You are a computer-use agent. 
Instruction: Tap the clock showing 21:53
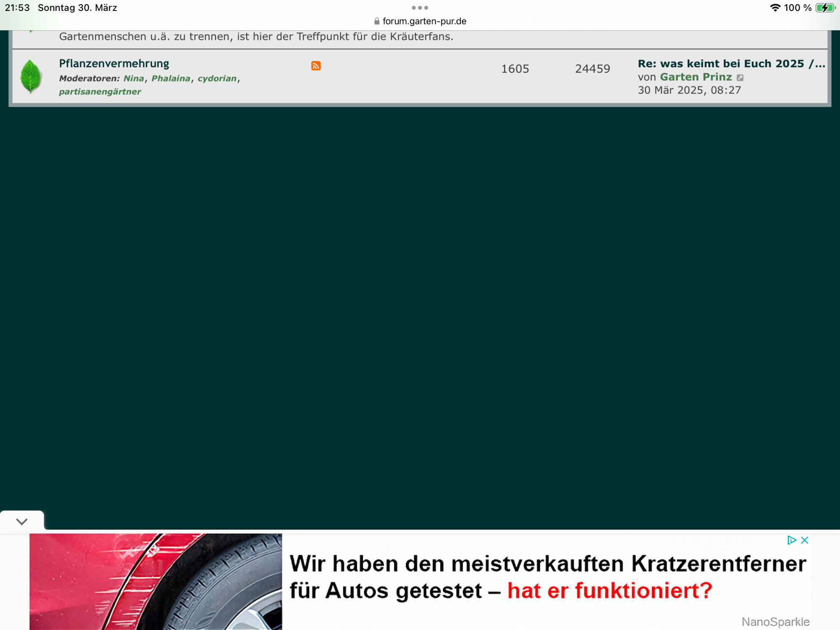click(x=17, y=8)
